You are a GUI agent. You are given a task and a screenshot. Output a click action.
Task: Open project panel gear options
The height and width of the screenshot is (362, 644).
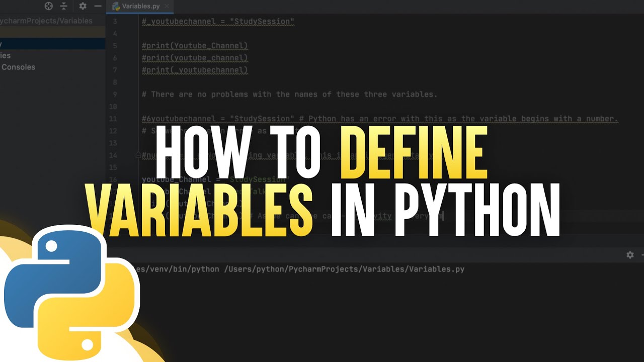pos(83,6)
